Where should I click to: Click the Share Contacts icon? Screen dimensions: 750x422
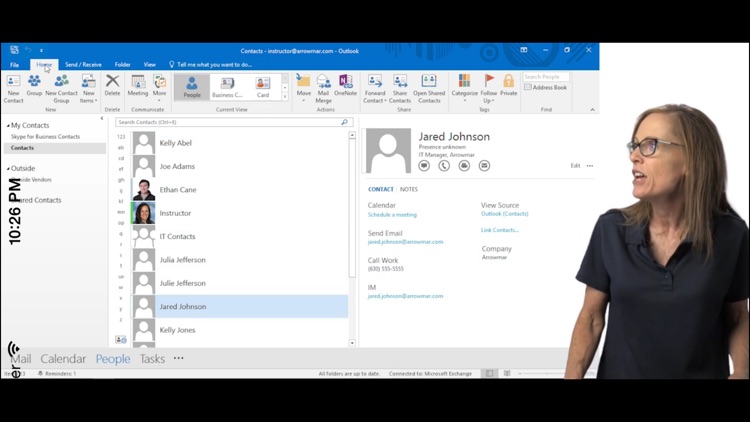tap(400, 89)
